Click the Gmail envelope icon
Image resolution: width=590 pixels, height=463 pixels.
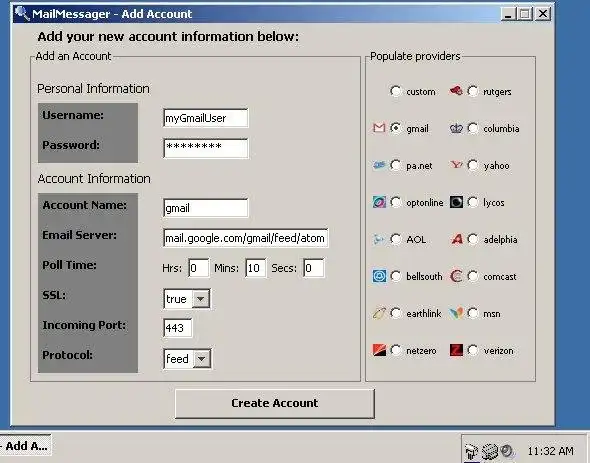379,128
